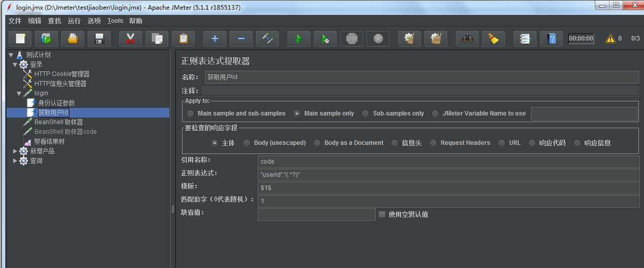This screenshot has height=268, width=644.
Task: Open the 查找 menu
Action: pos(55,21)
